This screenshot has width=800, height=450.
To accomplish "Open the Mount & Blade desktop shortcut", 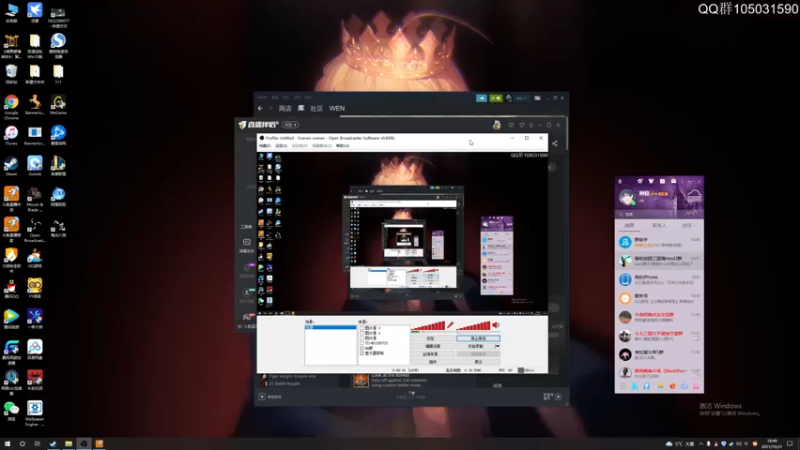I will click(x=35, y=199).
